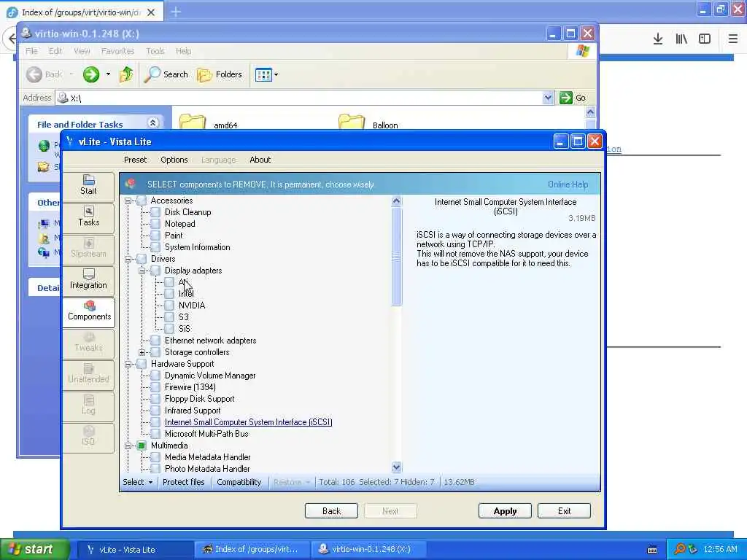Open the Options menu in vLite
747x560 pixels.
click(174, 160)
